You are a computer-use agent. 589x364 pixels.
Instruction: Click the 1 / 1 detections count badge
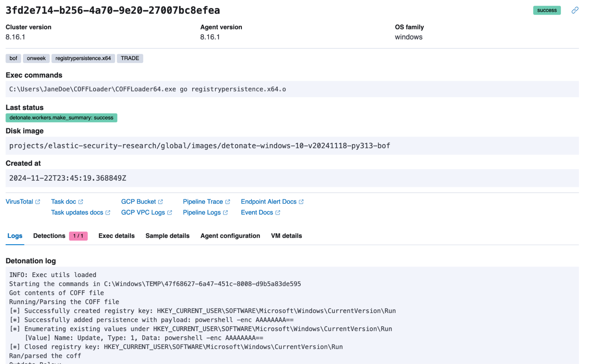tap(78, 236)
